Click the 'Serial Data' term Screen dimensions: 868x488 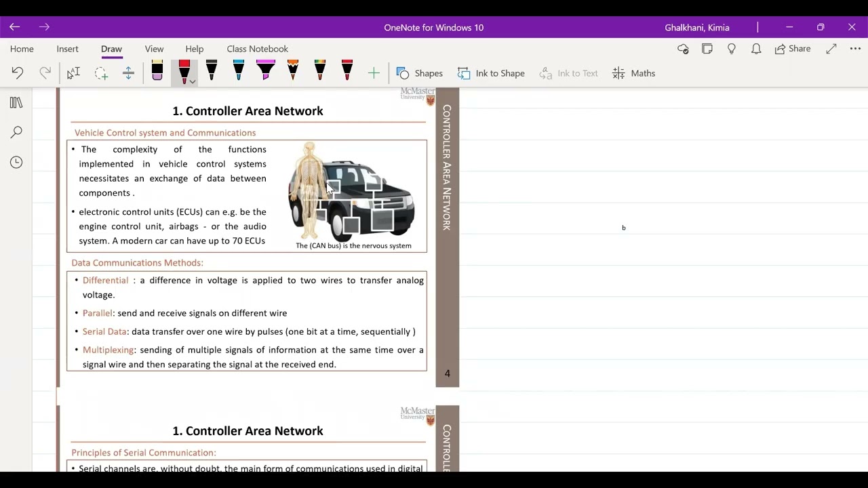click(x=104, y=331)
